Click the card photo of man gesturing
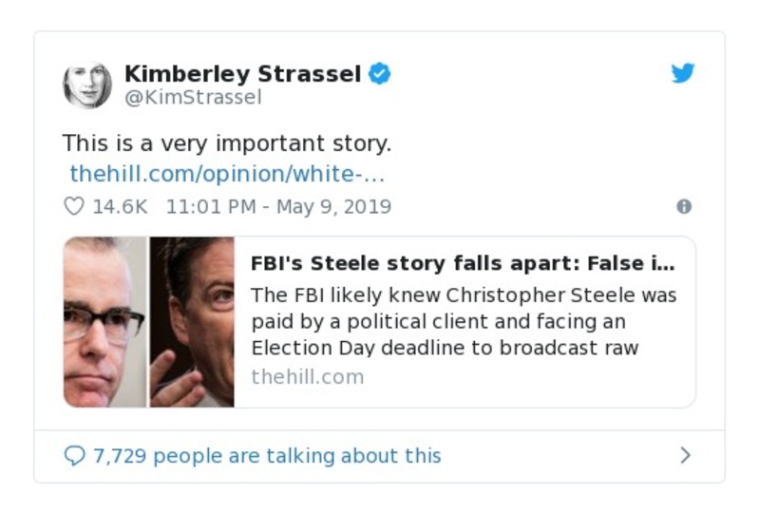 (x=191, y=322)
